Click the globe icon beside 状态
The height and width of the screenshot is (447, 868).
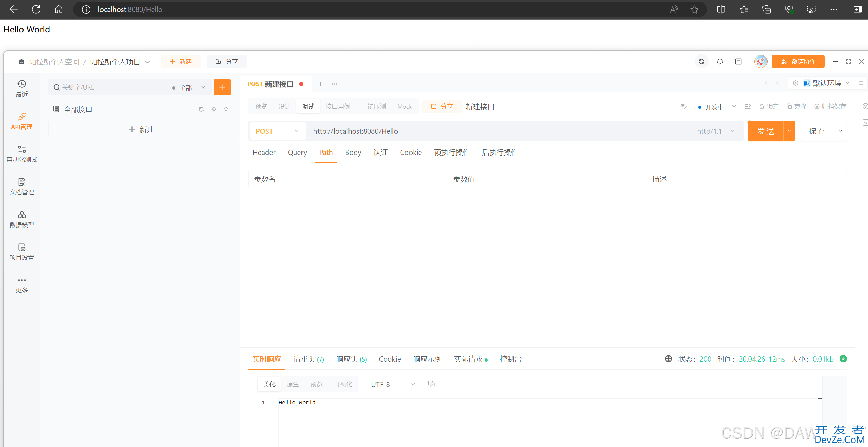click(668, 359)
